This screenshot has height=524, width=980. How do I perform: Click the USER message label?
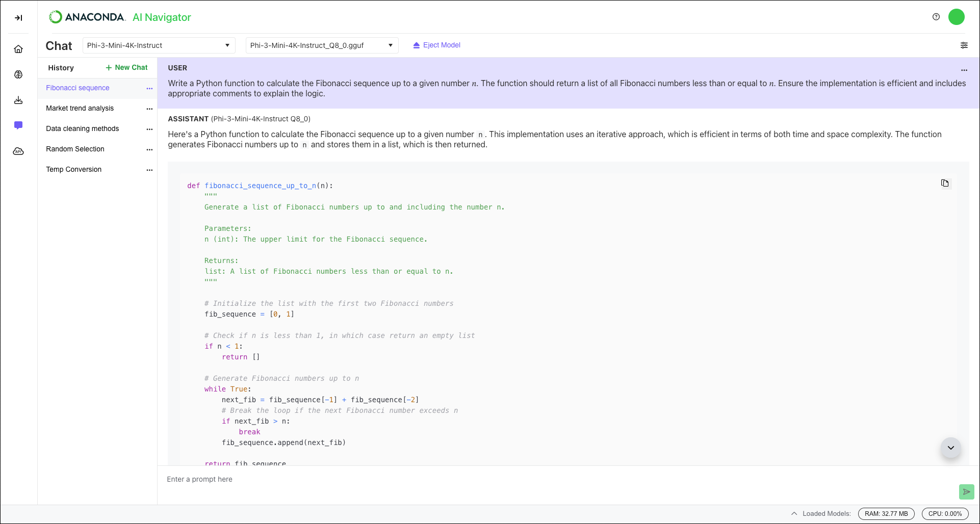click(177, 68)
